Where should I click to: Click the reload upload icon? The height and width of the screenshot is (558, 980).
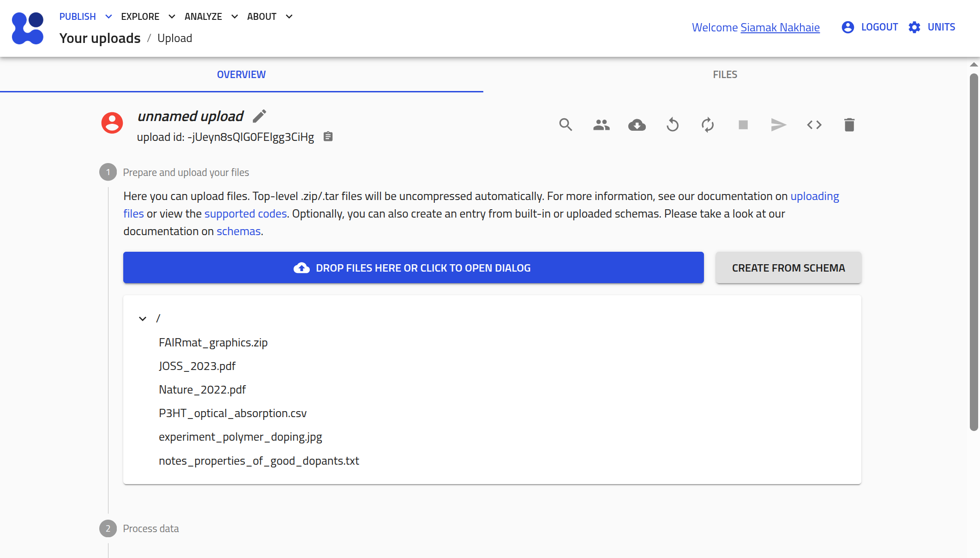tap(672, 125)
